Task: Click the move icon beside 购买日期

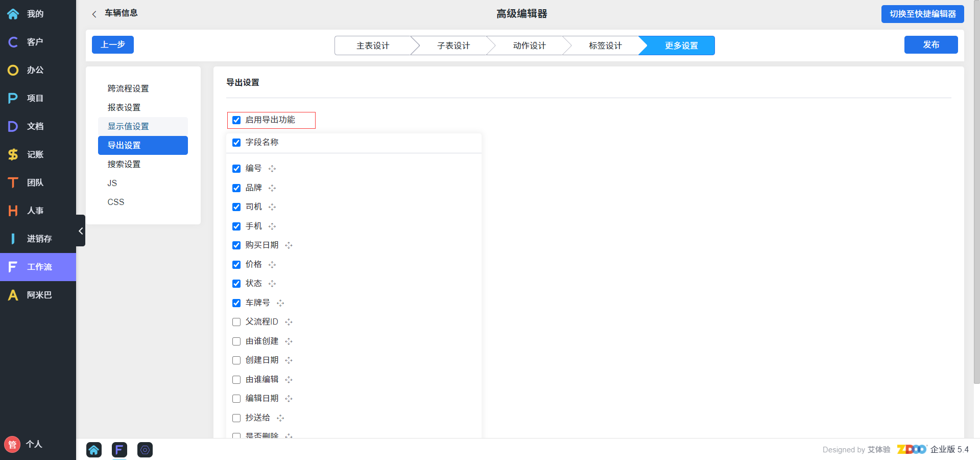Action: [x=289, y=245]
